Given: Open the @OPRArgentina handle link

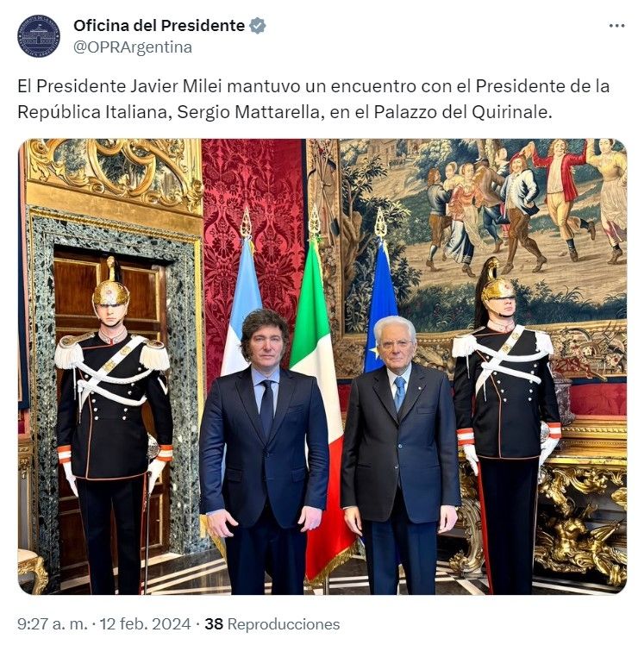Looking at the screenshot, I should pyautogui.click(x=133, y=47).
